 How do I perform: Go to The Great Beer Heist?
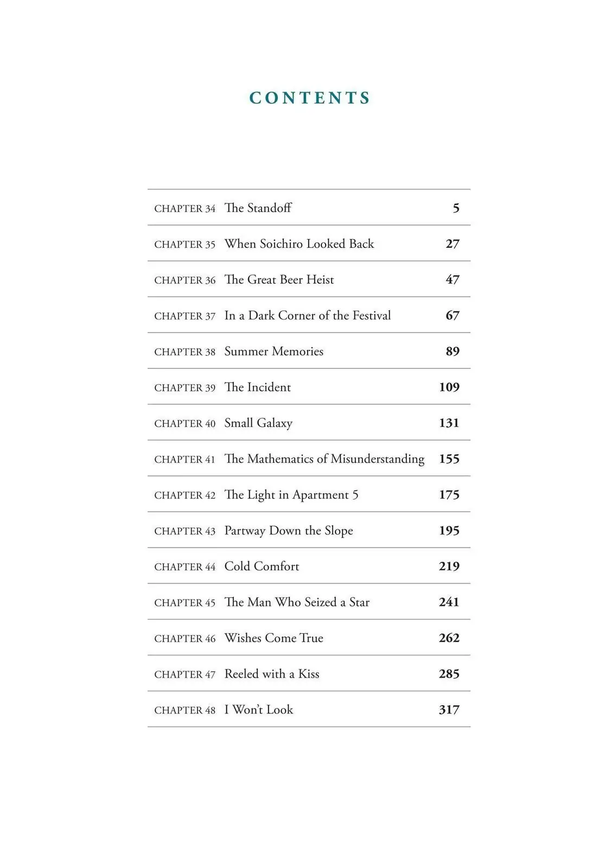309,279
